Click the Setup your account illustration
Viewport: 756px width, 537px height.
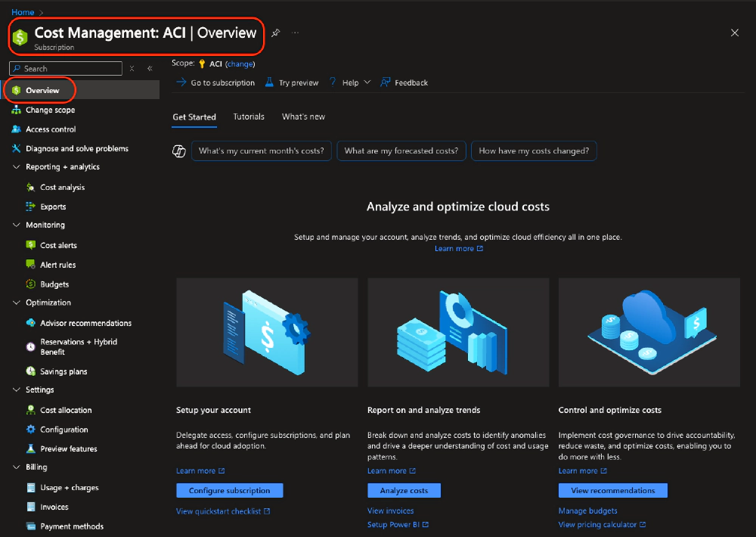[x=267, y=332]
